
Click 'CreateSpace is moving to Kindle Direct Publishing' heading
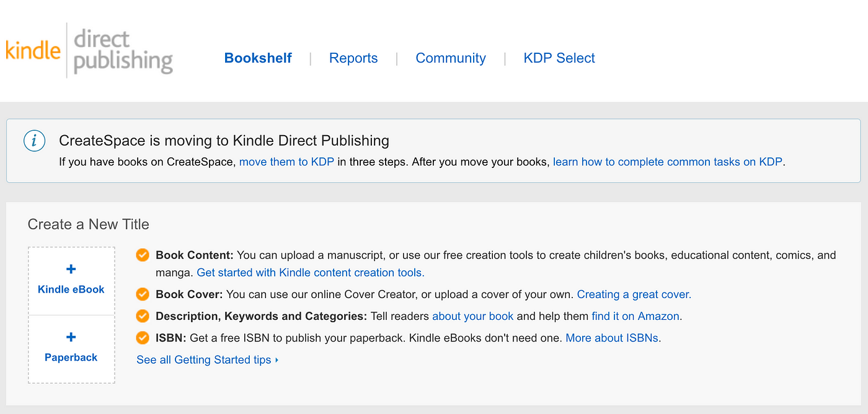click(224, 141)
